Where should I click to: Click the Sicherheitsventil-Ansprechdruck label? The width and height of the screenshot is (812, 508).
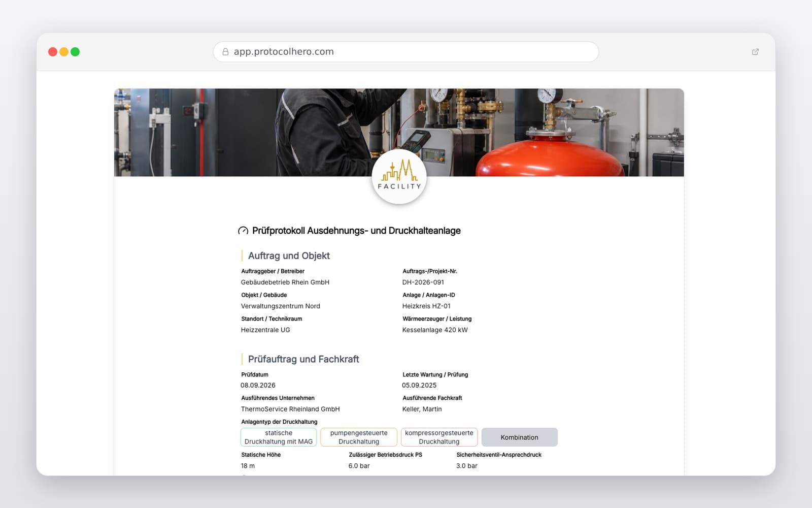click(499, 455)
